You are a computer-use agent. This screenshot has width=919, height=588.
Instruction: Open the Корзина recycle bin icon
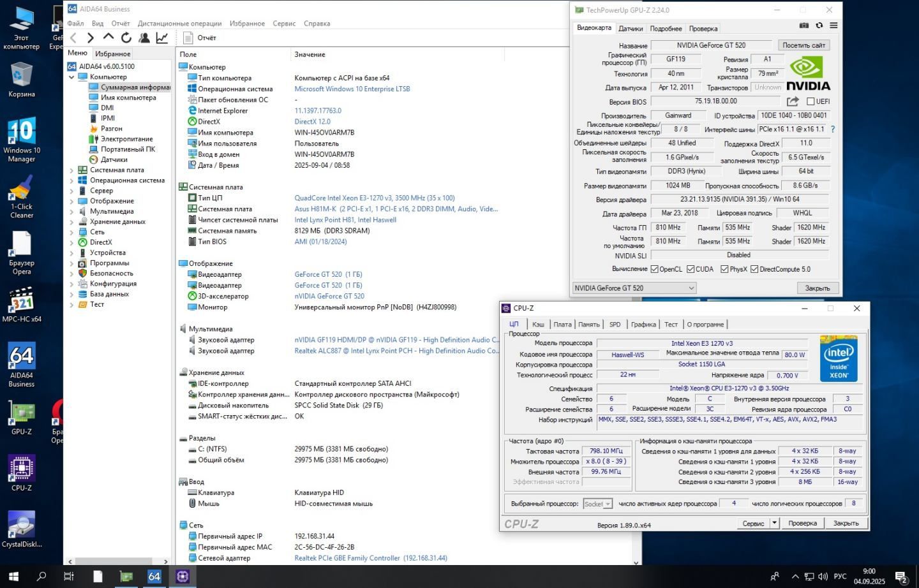point(22,80)
